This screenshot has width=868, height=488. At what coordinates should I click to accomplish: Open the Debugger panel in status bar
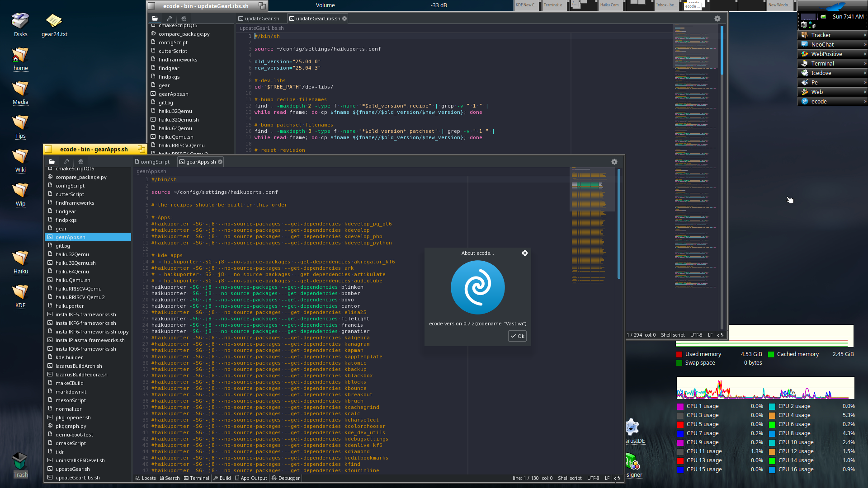coord(286,478)
